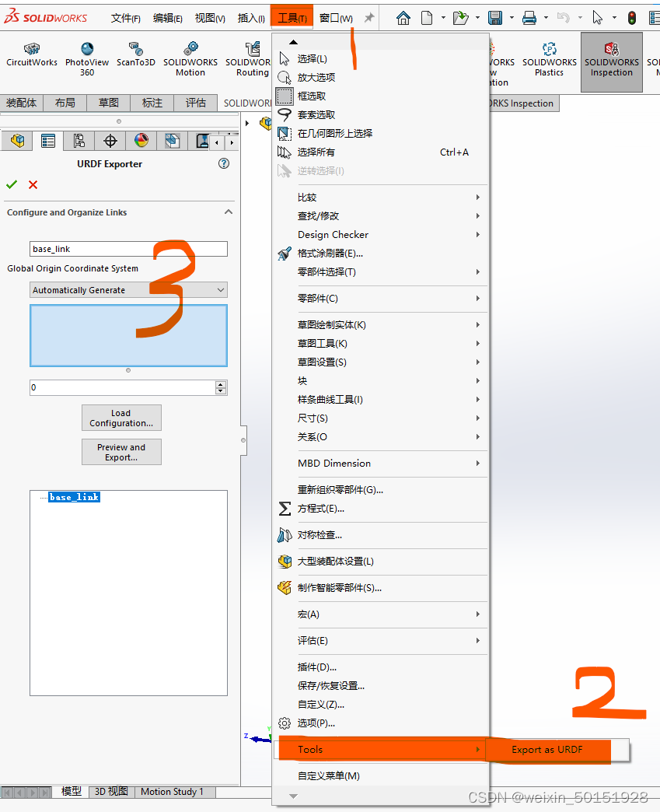
Task: Switch to the PropertyManager tab
Action: (48, 140)
